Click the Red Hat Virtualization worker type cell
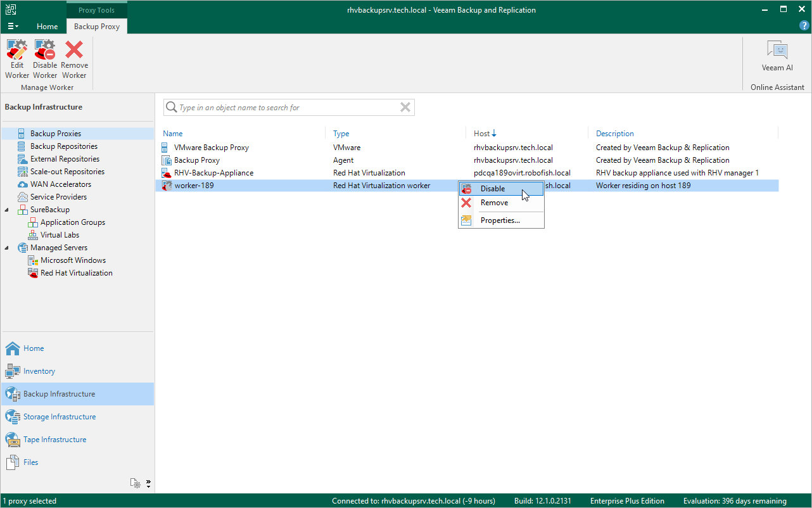Screen dimensions: 812x508 point(381,186)
